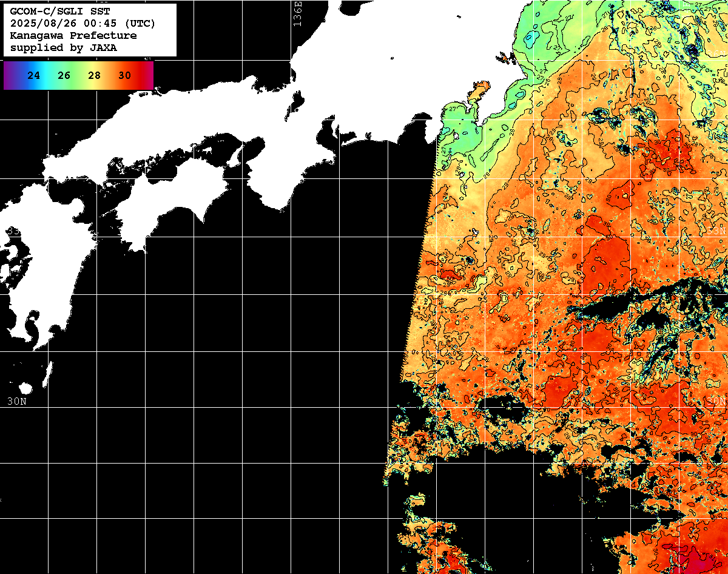The width and height of the screenshot is (728, 574).
Task: Click the 28 value on the color scale
Action: click(x=95, y=76)
